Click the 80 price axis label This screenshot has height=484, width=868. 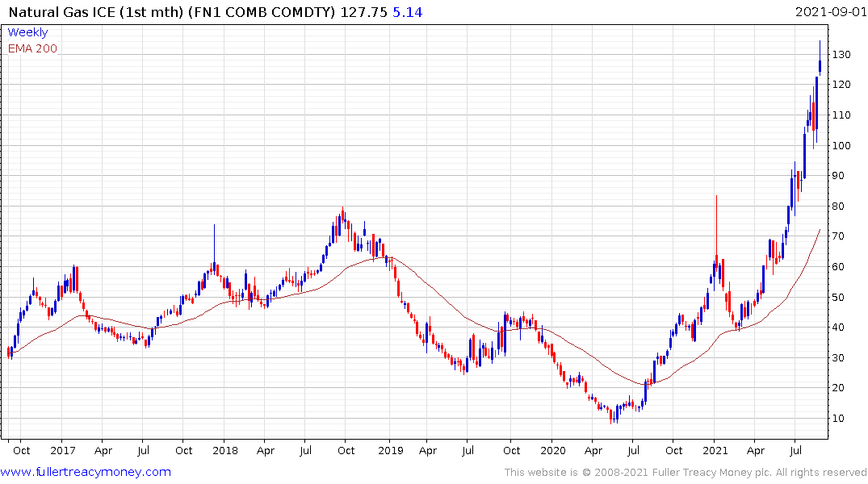(839, 207)
